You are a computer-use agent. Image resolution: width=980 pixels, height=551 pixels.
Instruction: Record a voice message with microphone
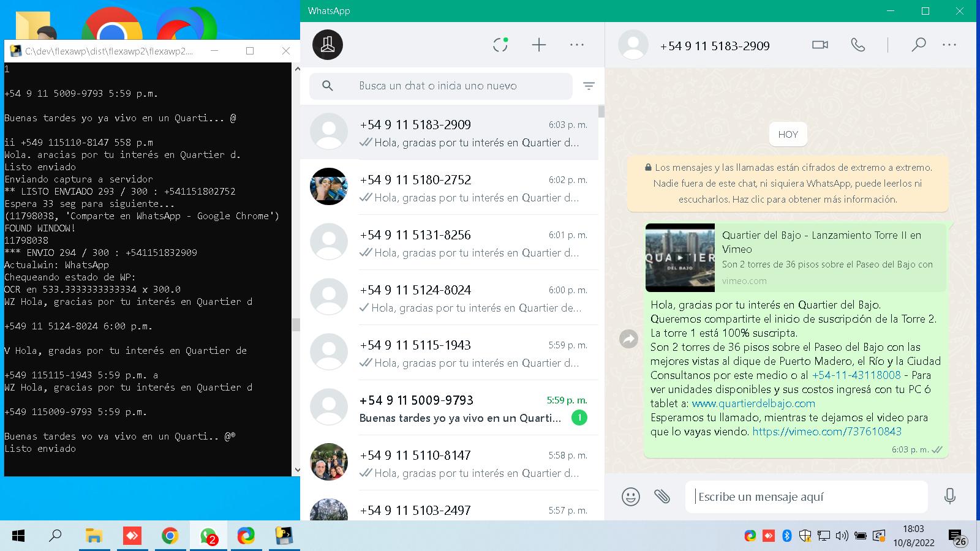click(950, 496)
